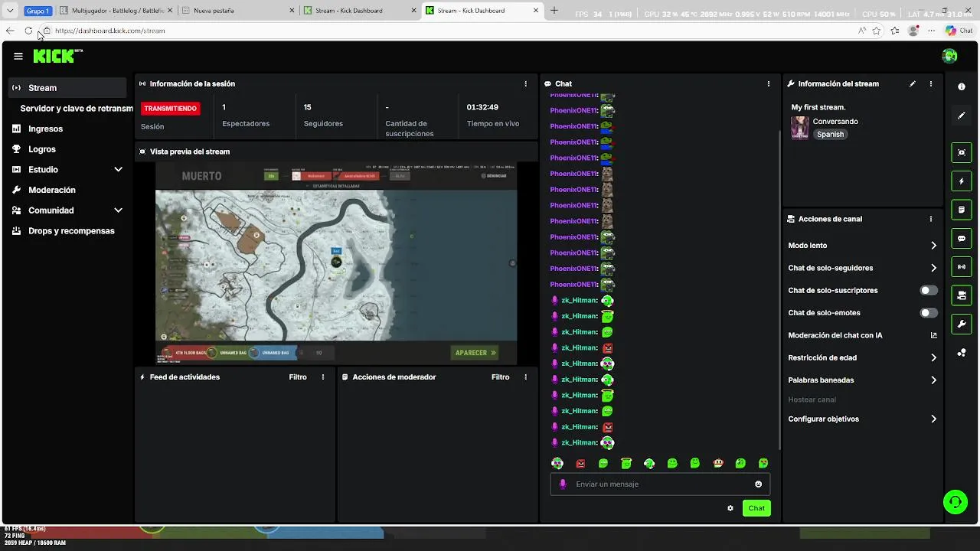This screenshot has height=551, width=980.
Task: Click the KICK logo
Action: click(57, 56)
